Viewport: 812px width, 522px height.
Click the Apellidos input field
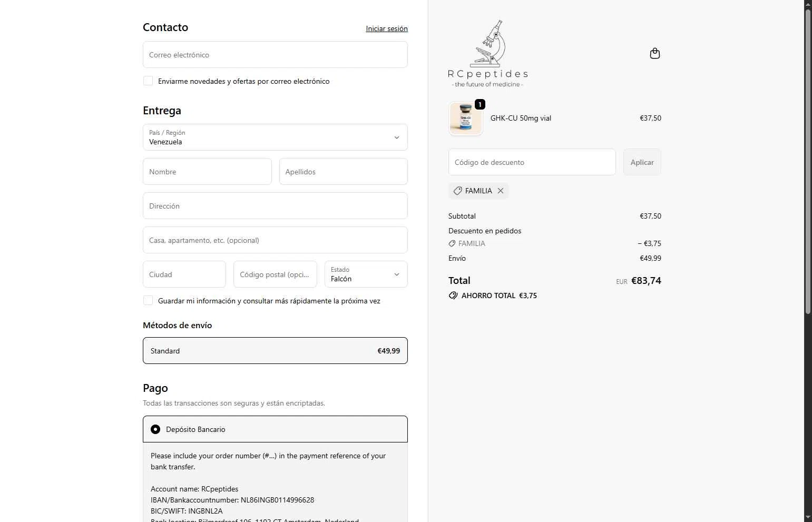click(x=344, y=171)
